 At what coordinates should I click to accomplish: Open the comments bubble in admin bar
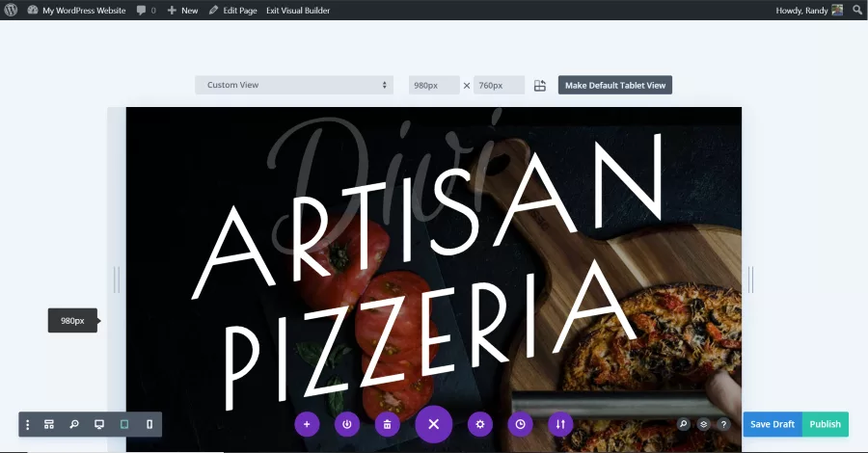click(147, 10)
